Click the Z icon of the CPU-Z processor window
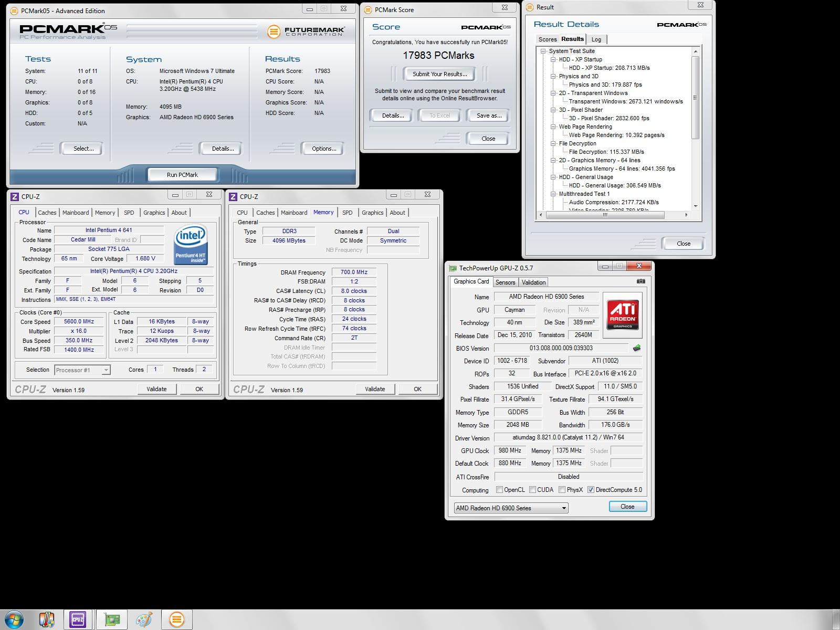Screen dimensions: 840x630 coord(15,196)
